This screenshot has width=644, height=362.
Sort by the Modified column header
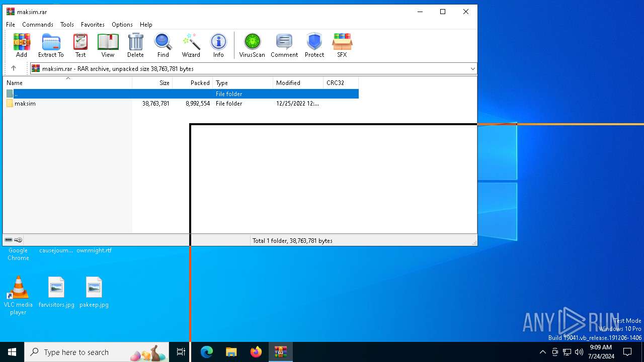(298, 82)
